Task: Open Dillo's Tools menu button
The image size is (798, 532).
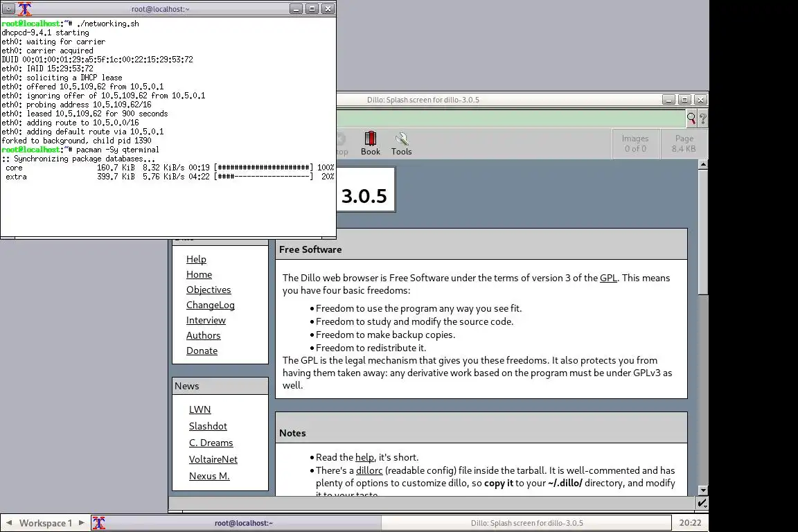Action: 401,143
